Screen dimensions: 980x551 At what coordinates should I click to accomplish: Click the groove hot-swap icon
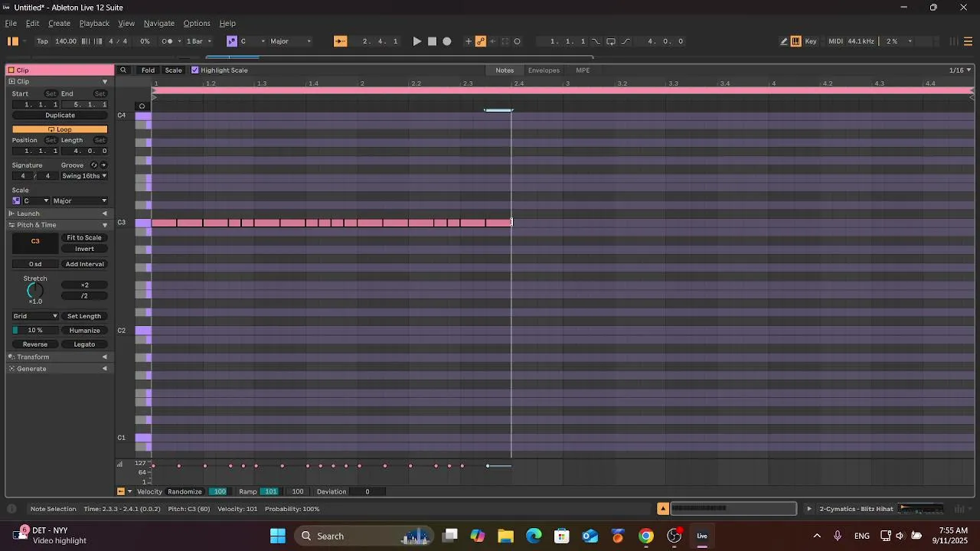[94, 165]
